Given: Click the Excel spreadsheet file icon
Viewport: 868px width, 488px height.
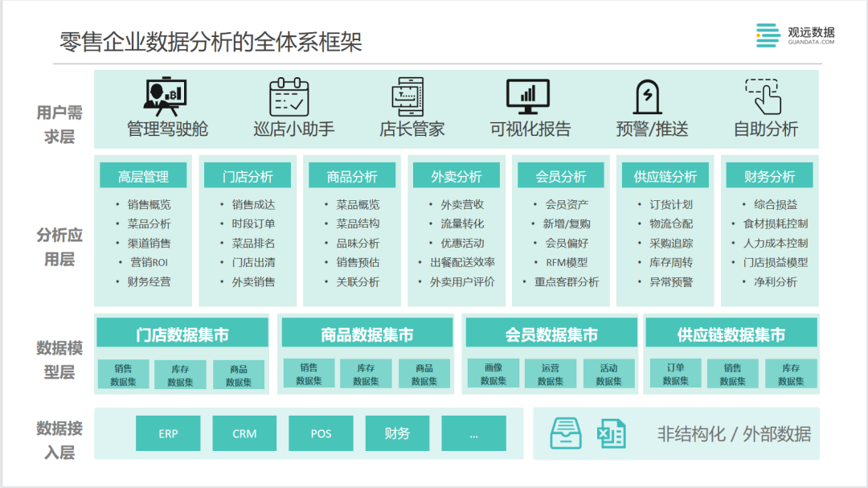Looking at the screenshot, I should point(612,433).
